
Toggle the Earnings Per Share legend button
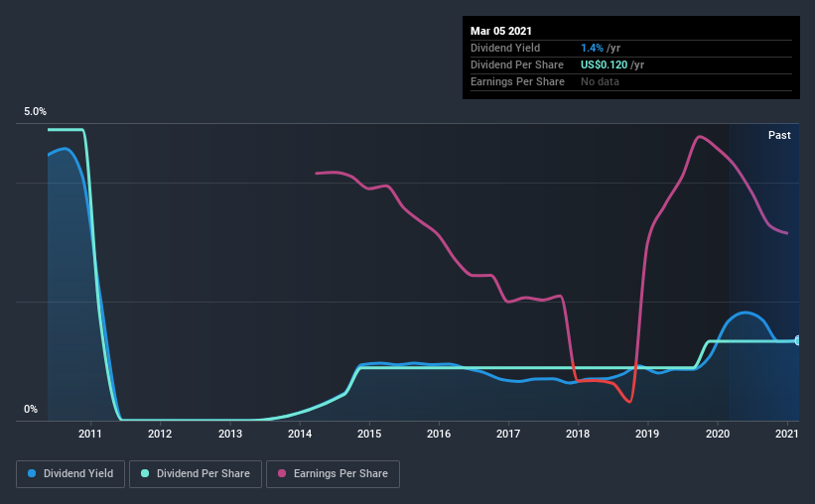coord(334,474)
